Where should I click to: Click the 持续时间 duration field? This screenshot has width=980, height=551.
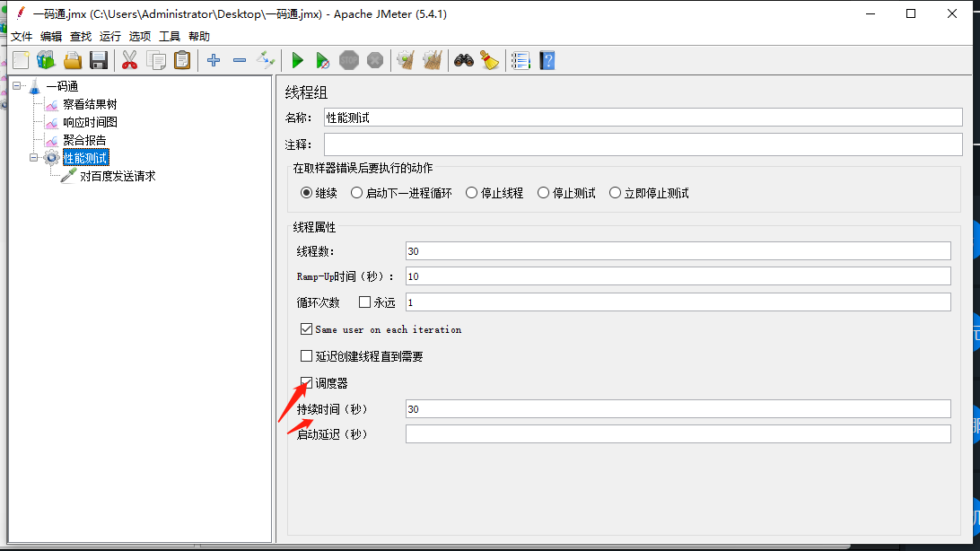tap(678, 409)
